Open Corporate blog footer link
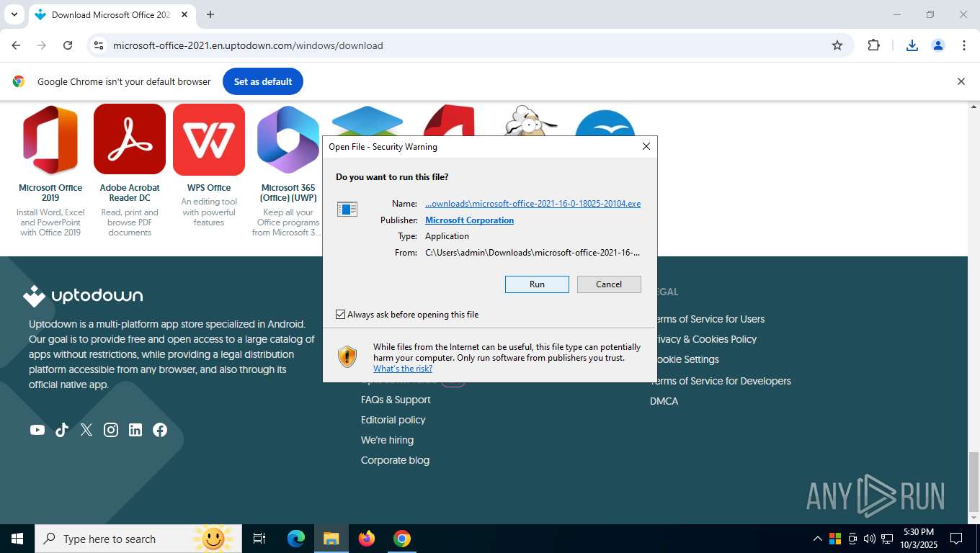This screenshot has width=980, height=553. click(395, 460)
